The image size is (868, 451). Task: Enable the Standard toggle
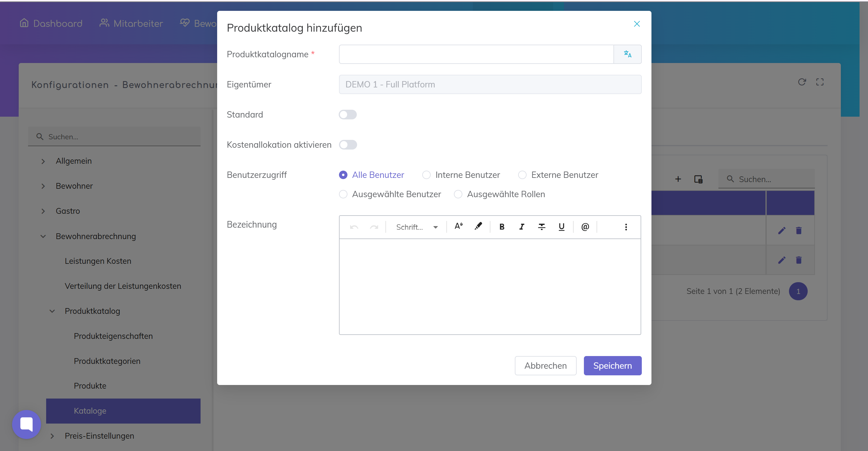[347, 115]
